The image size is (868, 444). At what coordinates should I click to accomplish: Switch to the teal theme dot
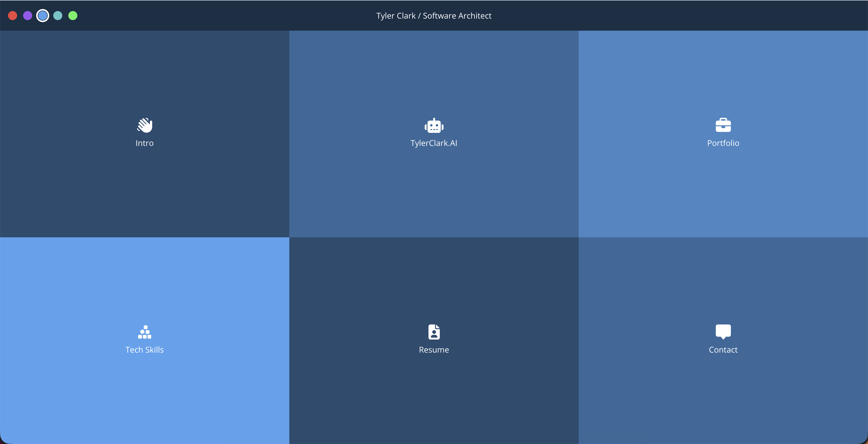[58, 16]
